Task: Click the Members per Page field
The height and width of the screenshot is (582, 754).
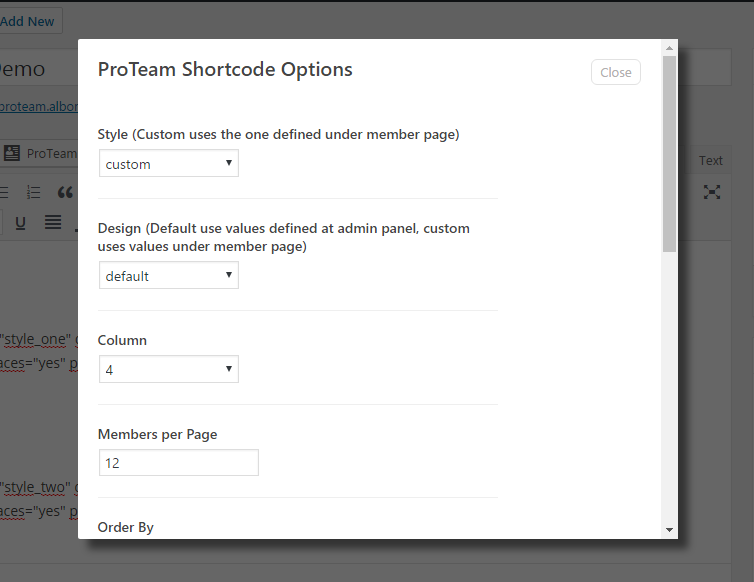Action: click(179, 463)
